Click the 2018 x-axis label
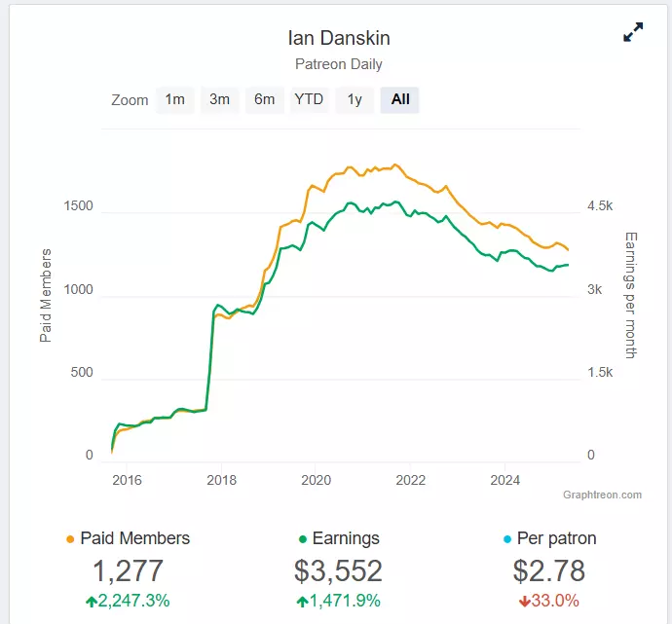The height and width of the screenshot is (624, 672). (x=222, y=480)
